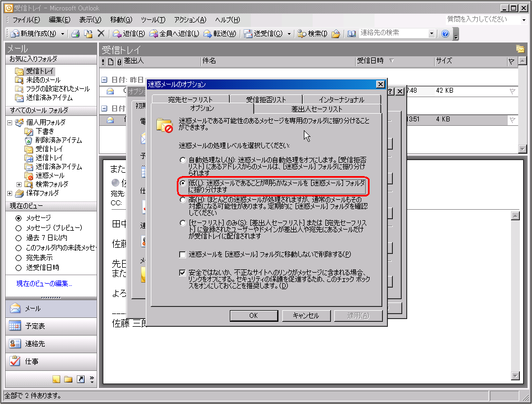Screen dimensions: 532x404
Task: Select Last 7 days (過去 7 日以内) view
Action: coord(19,238)
